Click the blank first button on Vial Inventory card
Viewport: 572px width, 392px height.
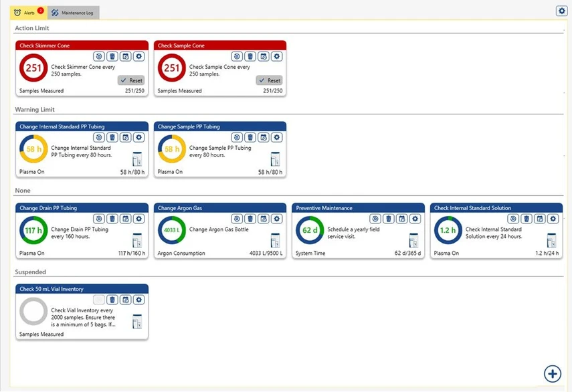click(x=99, y=300)
